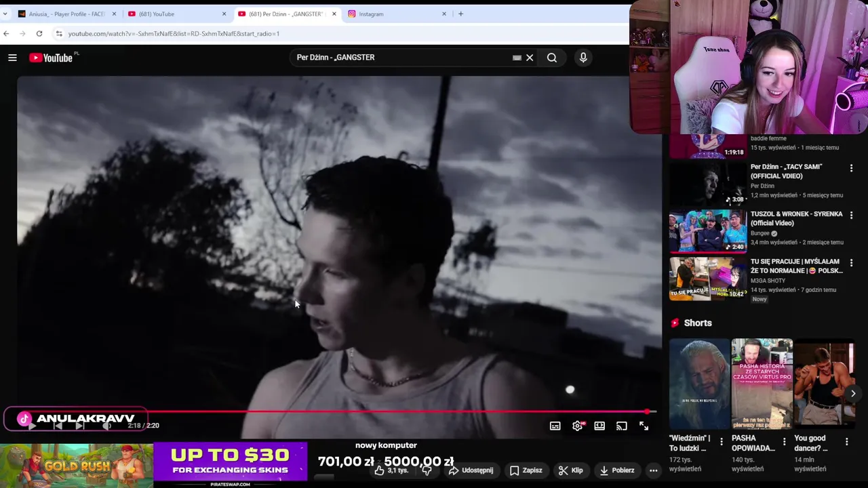Visit the Bungee channel

tap(760, 233)
